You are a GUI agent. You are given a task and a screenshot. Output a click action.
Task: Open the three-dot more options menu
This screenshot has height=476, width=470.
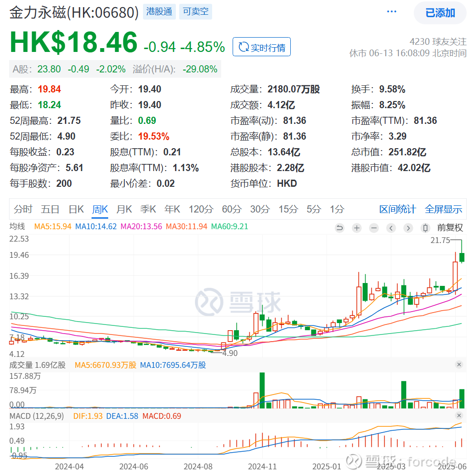click(391, 12)
